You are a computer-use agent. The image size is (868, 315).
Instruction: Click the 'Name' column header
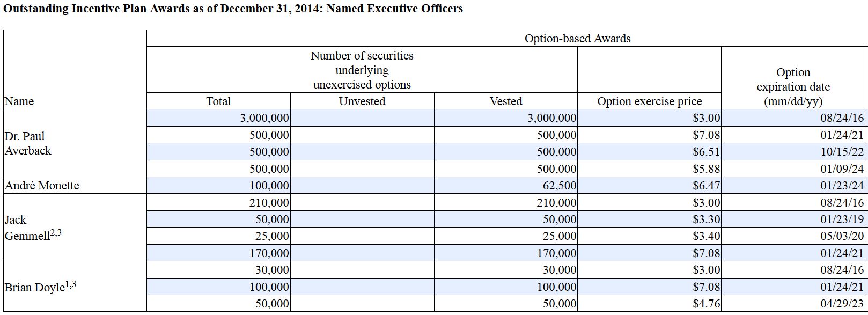19,101
